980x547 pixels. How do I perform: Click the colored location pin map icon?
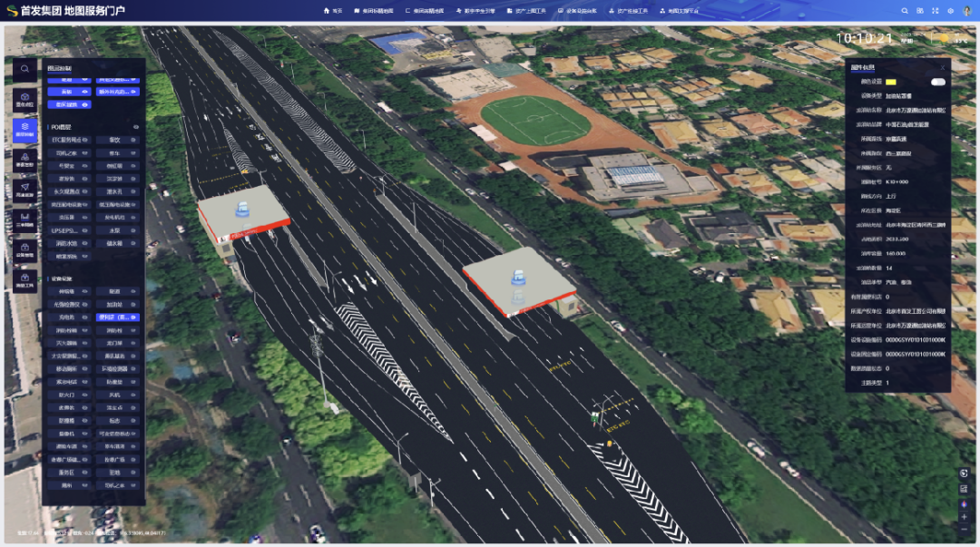pyautogui.click(x=964, y=503)
